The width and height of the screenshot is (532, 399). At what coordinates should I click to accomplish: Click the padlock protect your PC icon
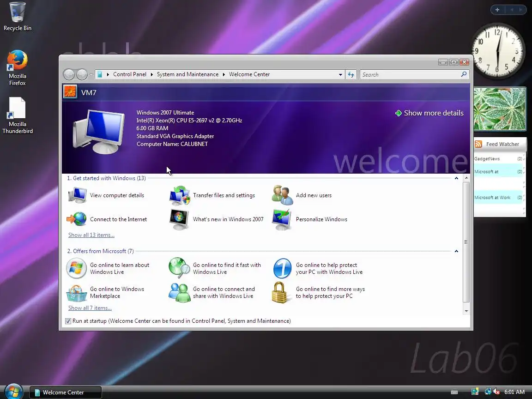pos(279,292)
